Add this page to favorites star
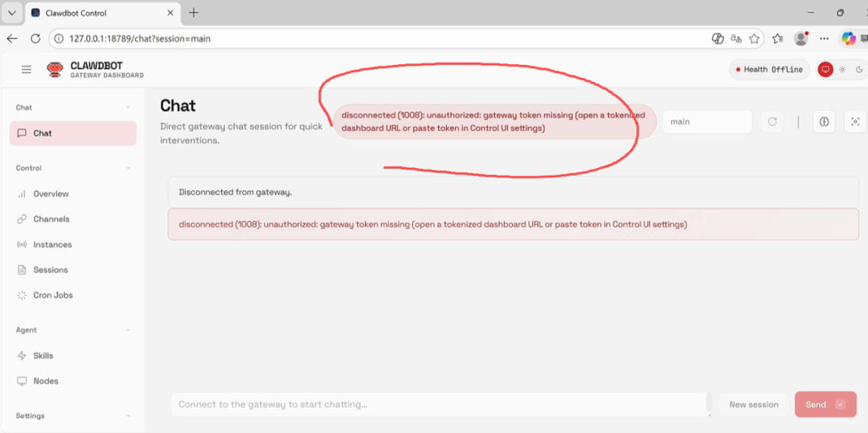Screen dimensions: 868x433 point(753,39)
